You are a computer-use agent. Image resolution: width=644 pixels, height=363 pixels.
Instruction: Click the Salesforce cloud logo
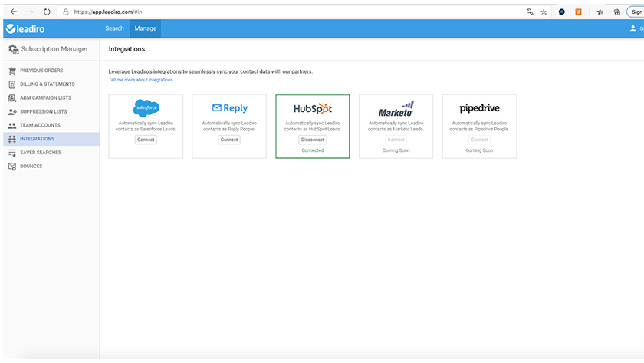[146, 108]
